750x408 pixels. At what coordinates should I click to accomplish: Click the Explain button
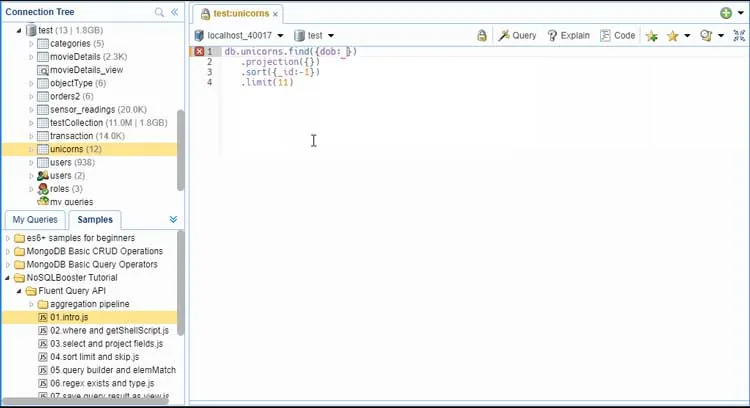pos(568,35)
